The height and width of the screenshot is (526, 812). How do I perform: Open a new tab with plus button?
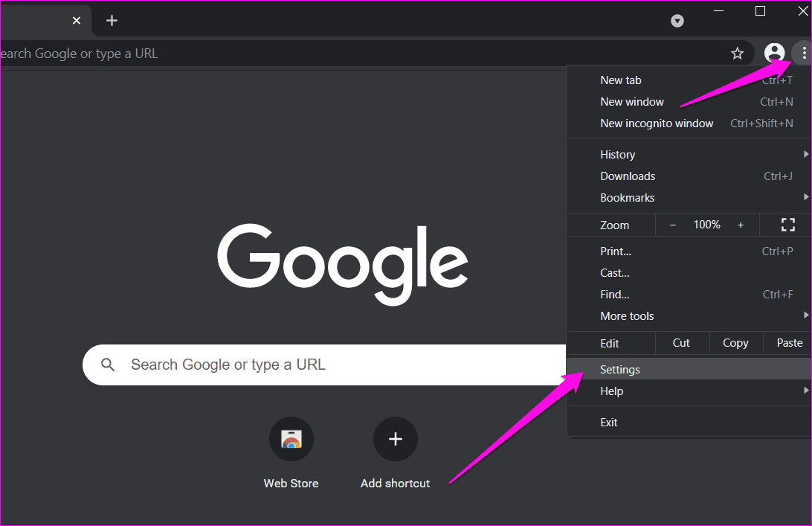112,21
